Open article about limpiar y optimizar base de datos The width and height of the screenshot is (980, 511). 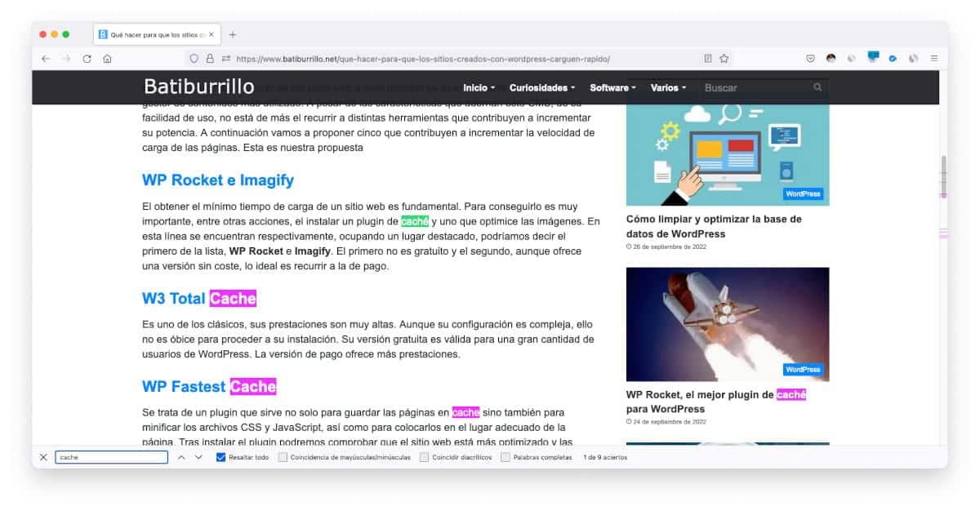tap(714, 226)
